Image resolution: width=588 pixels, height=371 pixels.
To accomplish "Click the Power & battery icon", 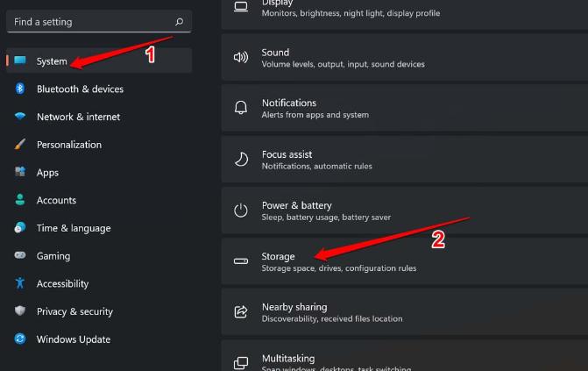I will [x=241, y=210].
